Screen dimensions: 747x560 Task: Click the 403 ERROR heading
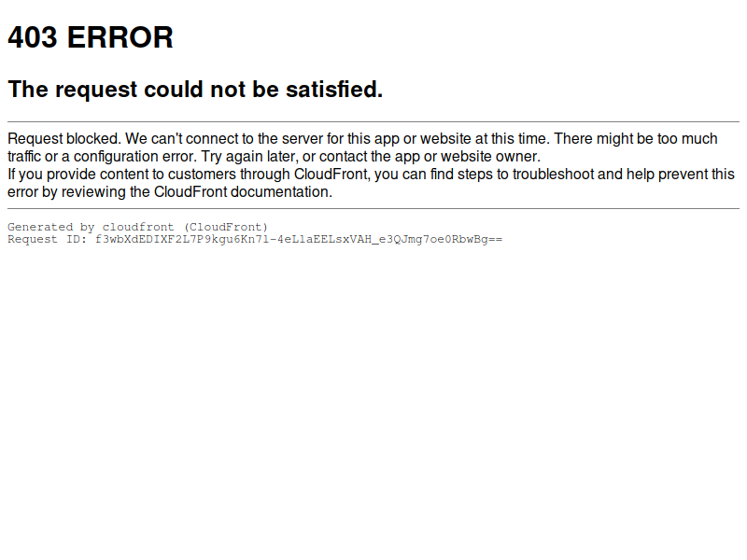91,37
